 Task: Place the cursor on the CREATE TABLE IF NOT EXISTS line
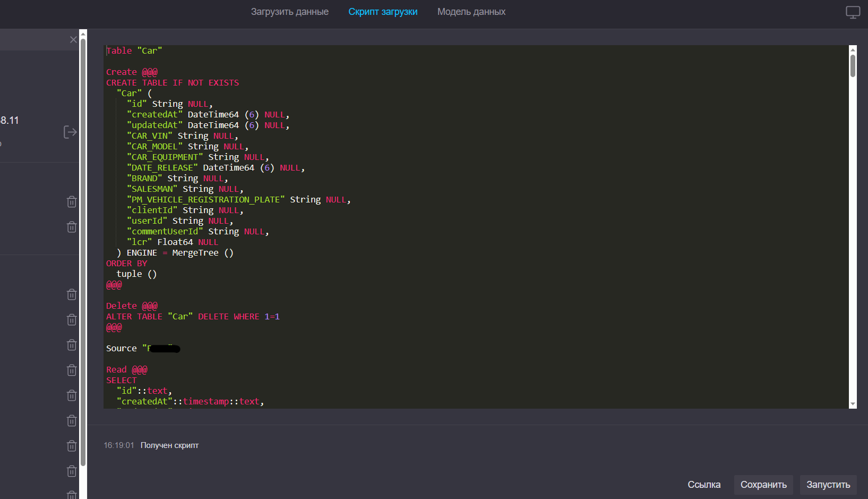173,83
